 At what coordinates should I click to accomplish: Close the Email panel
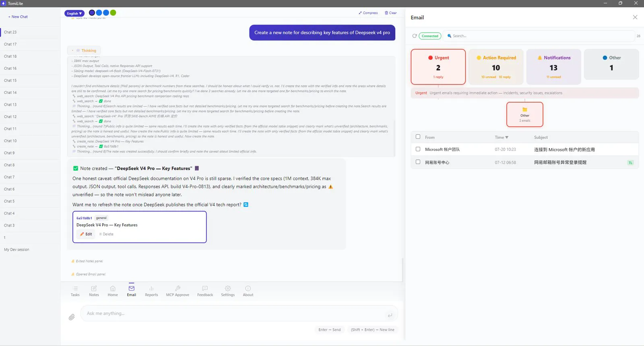635,17
